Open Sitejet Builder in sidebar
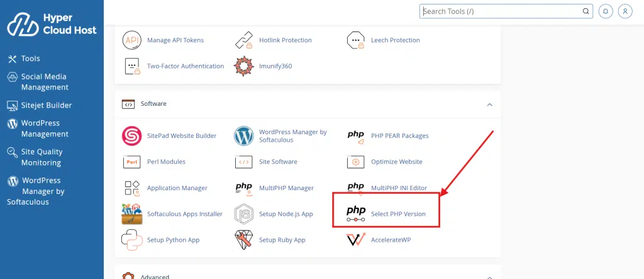 (x=40, y=105)
